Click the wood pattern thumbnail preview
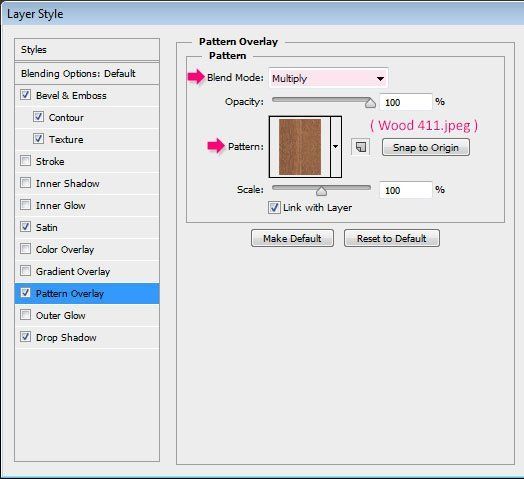 [300, 147]
